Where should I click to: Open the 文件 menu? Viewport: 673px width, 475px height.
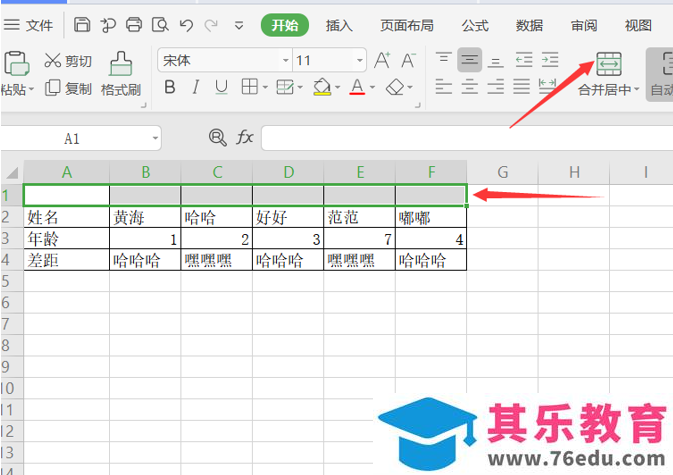pyautogui.click(x=28, y=25)
